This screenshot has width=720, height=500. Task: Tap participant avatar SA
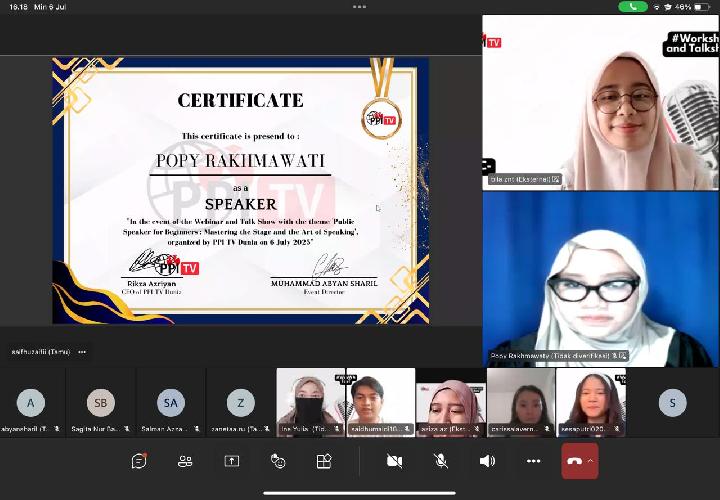point(170,403)
